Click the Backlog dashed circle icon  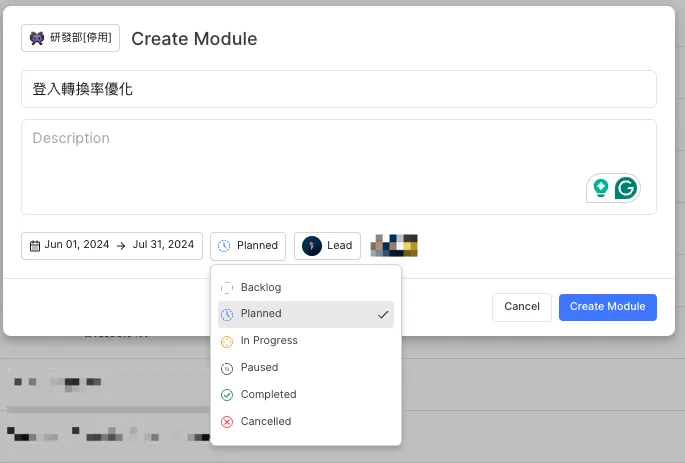tap(226, 288)
